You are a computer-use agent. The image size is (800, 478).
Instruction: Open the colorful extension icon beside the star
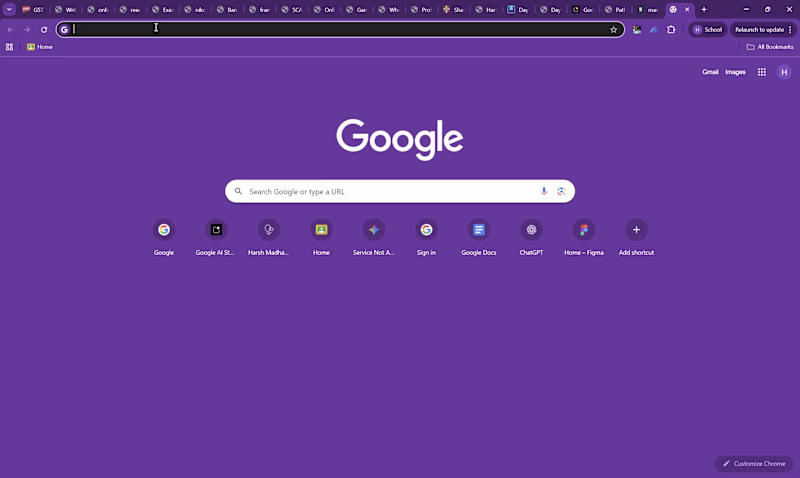637,30
